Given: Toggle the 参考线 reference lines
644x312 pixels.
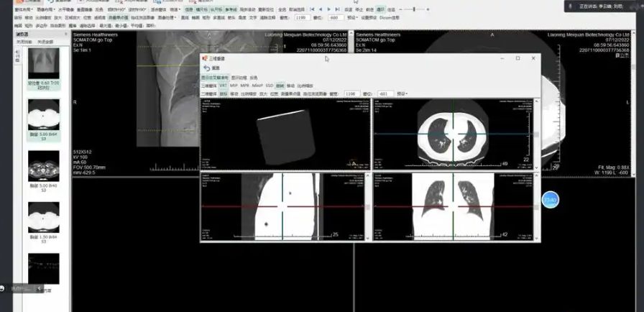Looking at the screenshot, I should 231,9.
